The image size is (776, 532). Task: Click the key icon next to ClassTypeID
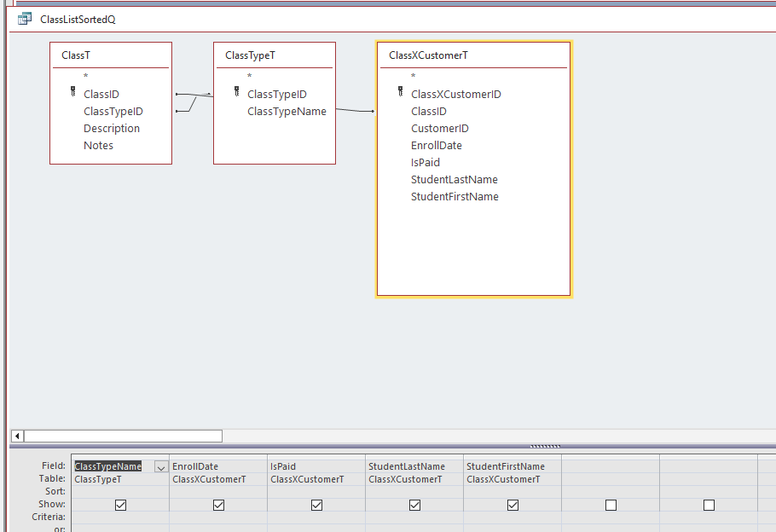coord(237,93)
